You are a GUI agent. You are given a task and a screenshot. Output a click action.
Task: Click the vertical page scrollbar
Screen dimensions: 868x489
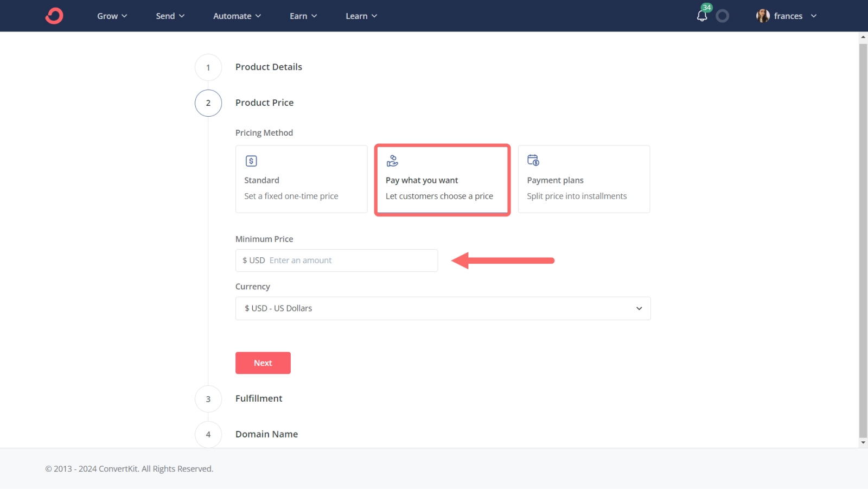[x=863, y=239]
